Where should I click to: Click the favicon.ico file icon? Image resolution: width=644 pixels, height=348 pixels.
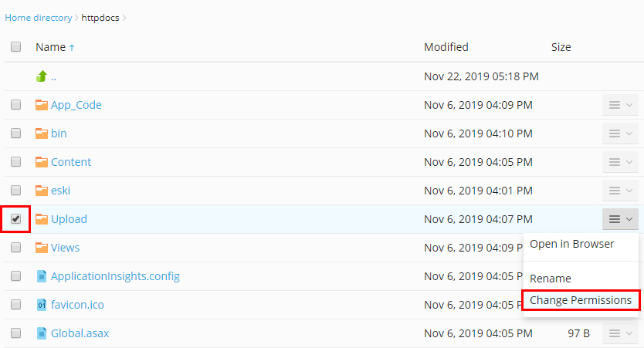tap(42, 305)
